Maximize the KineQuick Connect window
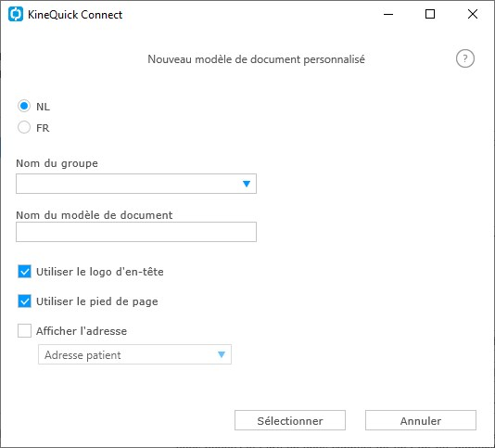This screenshot has height=448, width=495. coord(430,14)
